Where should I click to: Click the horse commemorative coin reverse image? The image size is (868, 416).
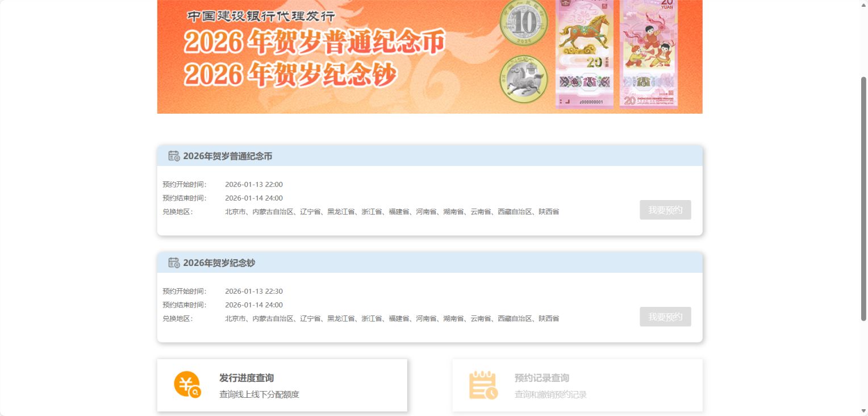click(523, 79)
